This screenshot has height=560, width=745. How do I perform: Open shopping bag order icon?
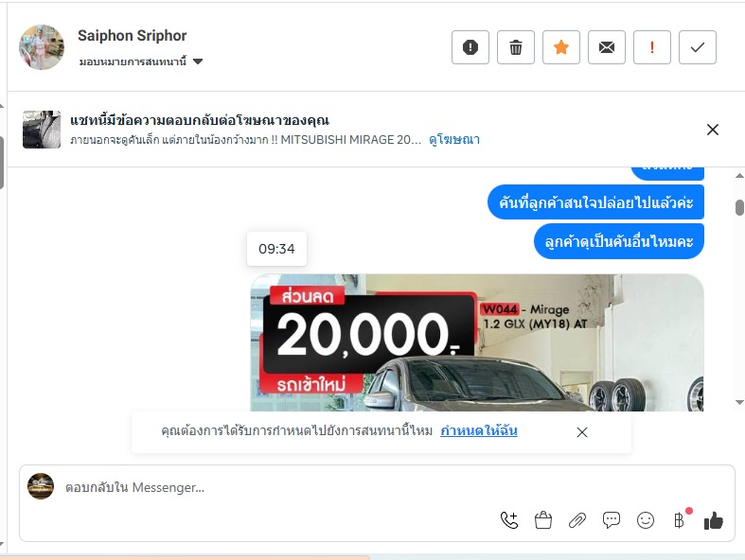[x=543, y=520]
